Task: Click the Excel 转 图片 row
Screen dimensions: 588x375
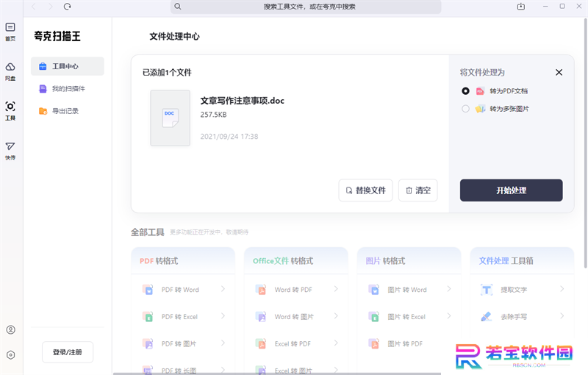Action: pos(296,370)
